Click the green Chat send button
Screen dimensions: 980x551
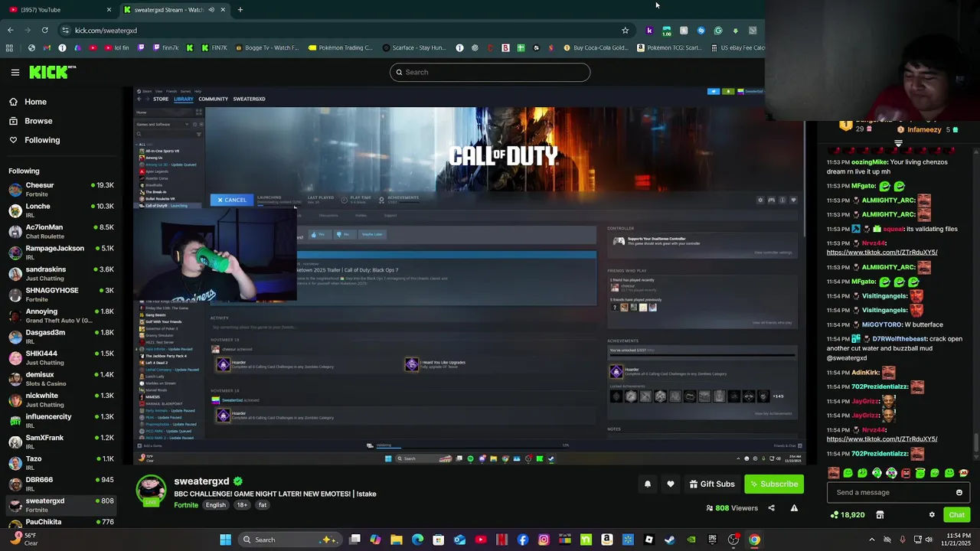pyautogui.click(x=956, y=515)
